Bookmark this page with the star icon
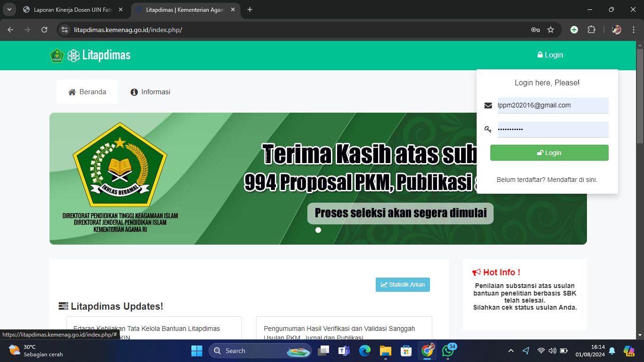This screenshot has height=362, width=644. (551, 30)
